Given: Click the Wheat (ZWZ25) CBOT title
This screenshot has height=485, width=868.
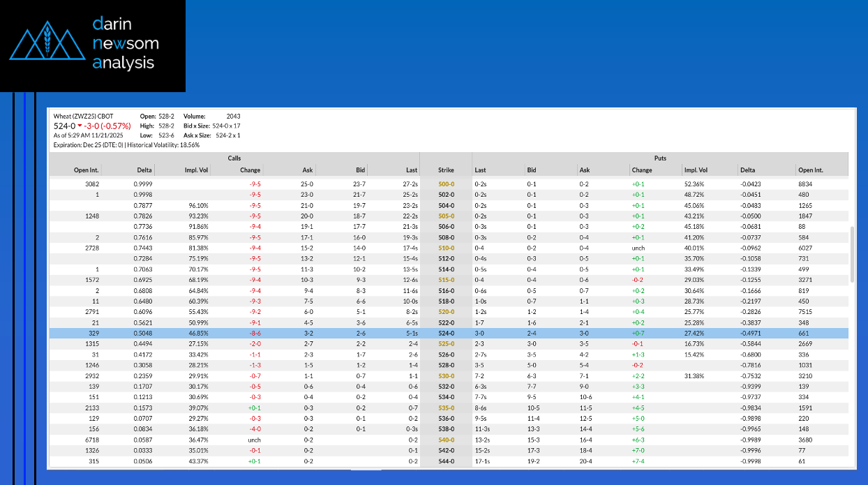Looking at the screenshot, I should coord(83,116).
